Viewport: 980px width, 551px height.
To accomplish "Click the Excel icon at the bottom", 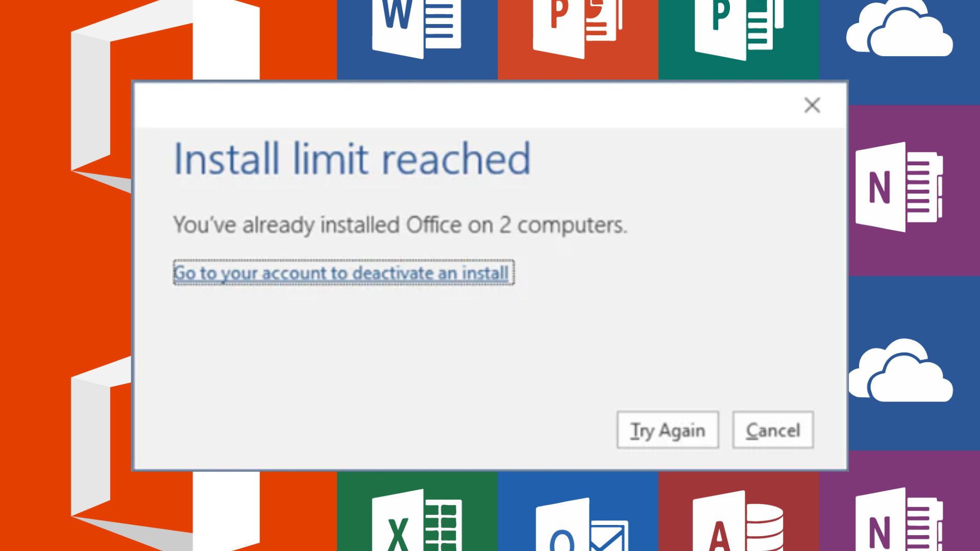I will coord(416,520).
